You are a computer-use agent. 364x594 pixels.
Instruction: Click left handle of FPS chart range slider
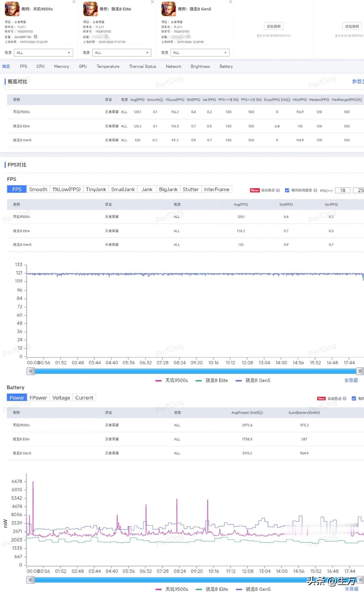pyautogui.click(x=31, y=371)
